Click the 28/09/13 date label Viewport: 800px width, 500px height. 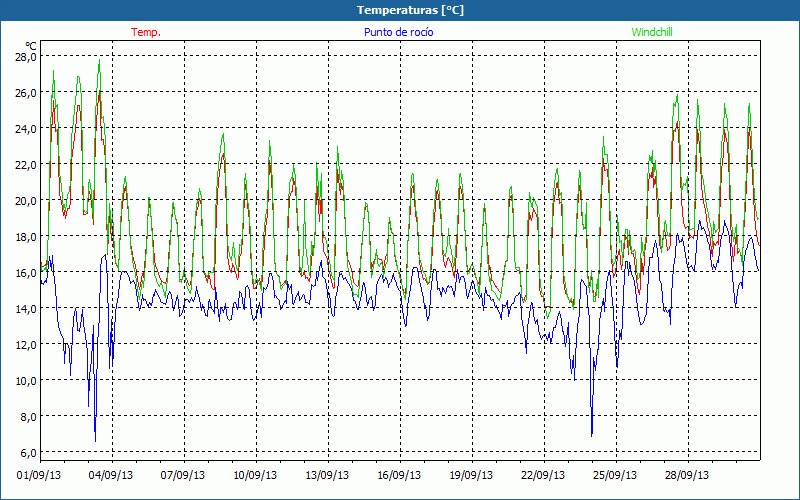(688, 476)
